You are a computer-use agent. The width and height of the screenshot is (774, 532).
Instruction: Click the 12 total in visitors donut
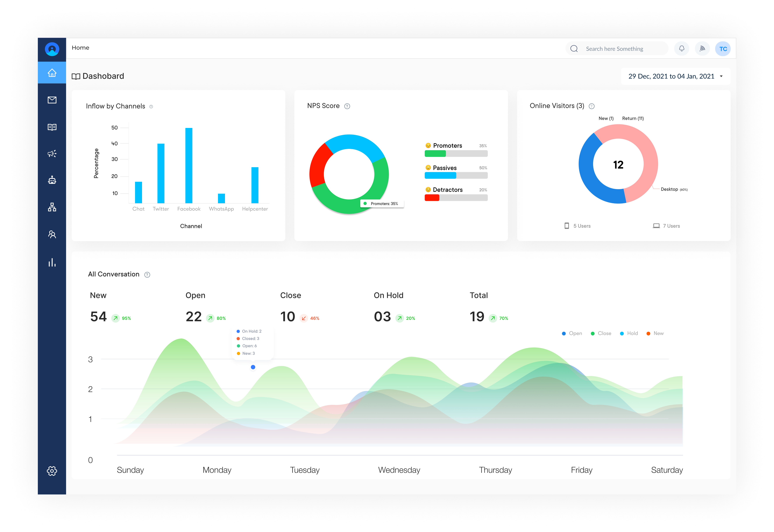tap(618, 165)
